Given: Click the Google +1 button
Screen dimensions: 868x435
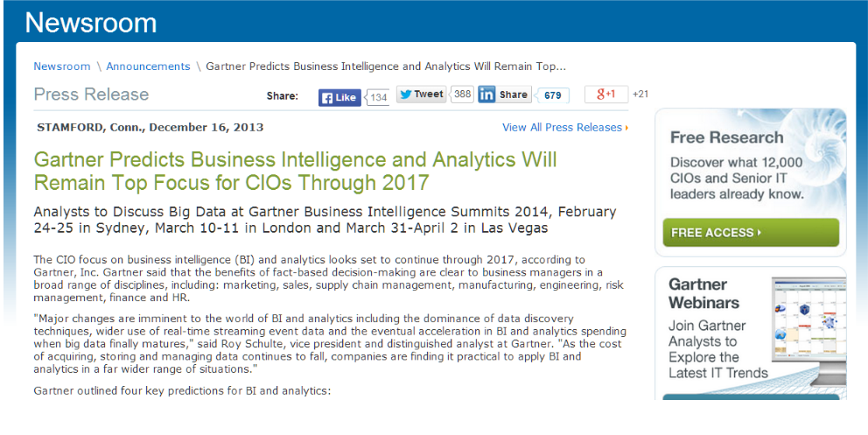Looking at the screenshot, I should (605, 95).
